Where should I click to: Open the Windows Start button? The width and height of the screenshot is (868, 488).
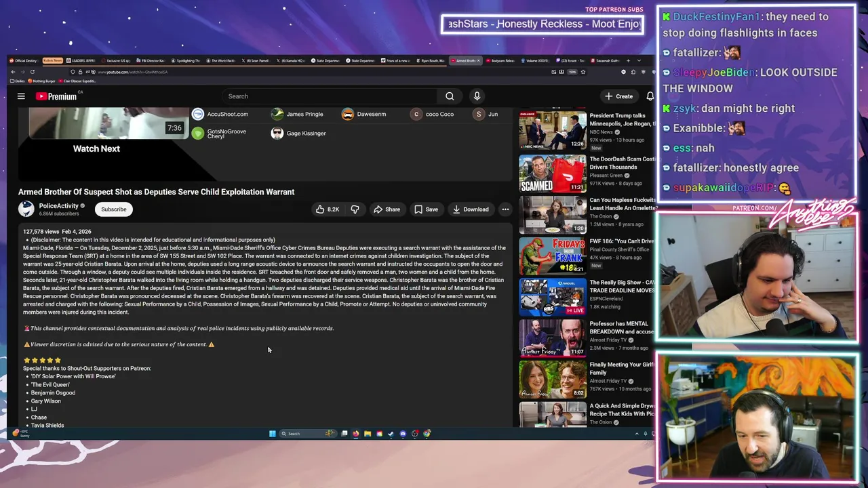click(x=273, y=434)
